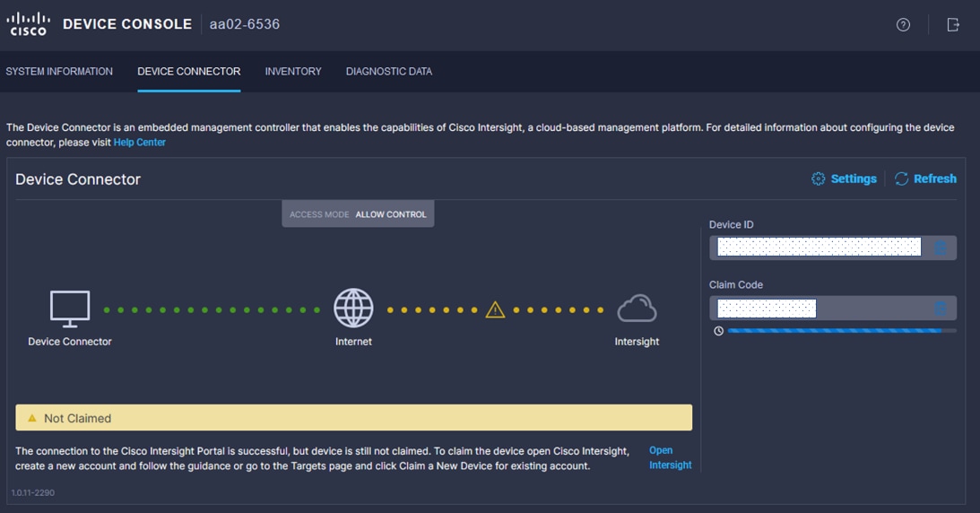The height and width of the screenshot is (513, 980).
Task: Copy the Claim Code with clipboard icon
Action: (x=940, y=308)
